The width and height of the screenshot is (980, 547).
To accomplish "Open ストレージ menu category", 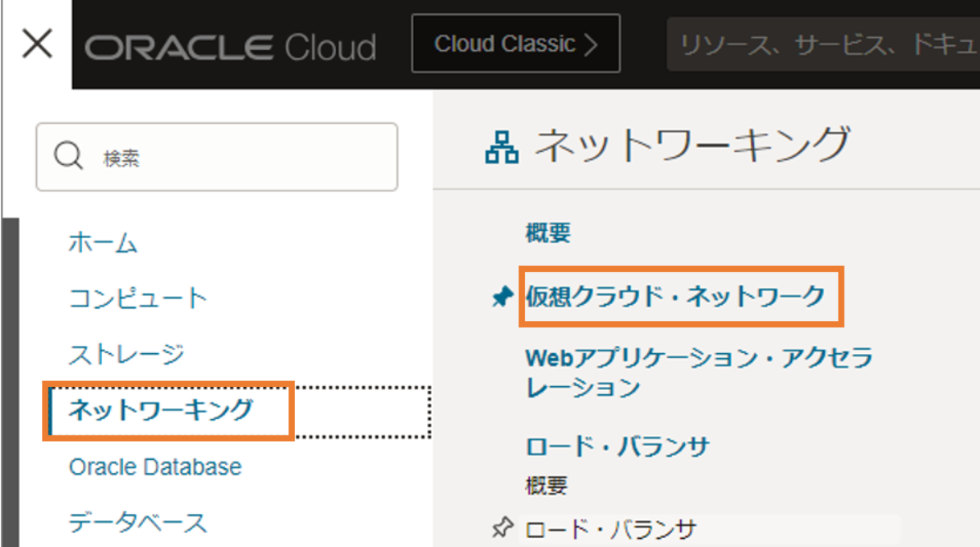I will pyautogui.click(x=127, y=354).
